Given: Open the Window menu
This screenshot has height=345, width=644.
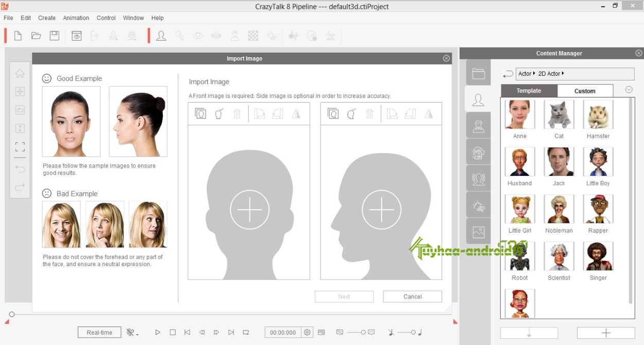Looking at the screenshot, I should coord(133,18).
